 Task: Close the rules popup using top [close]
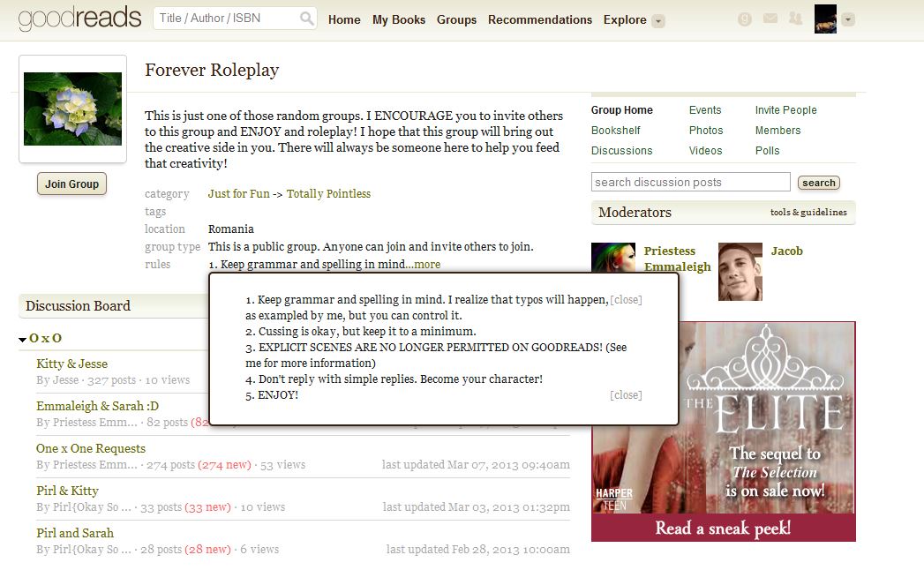pyautogui.click(x=626, y=300)
